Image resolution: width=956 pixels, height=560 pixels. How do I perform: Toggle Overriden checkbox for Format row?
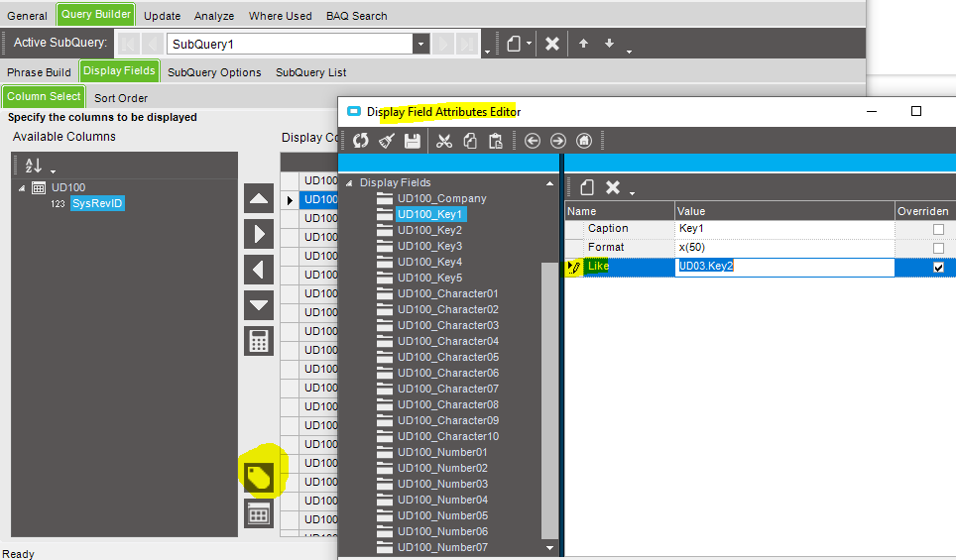coord(938,248)
